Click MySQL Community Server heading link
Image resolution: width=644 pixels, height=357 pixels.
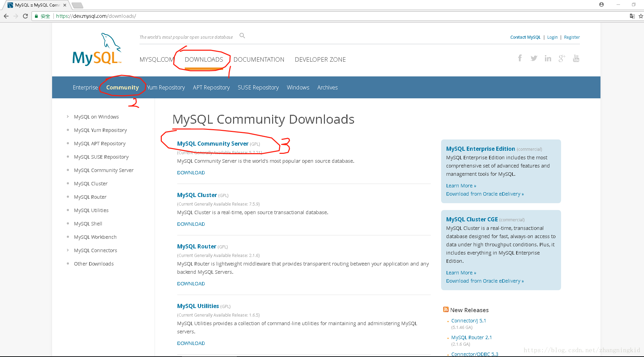(x=212, y=144)
